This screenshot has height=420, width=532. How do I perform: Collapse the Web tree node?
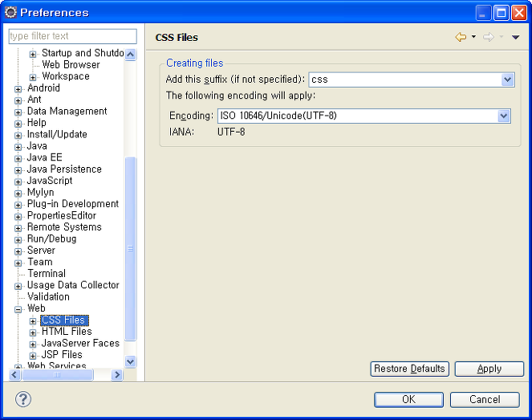click(18, 309)
